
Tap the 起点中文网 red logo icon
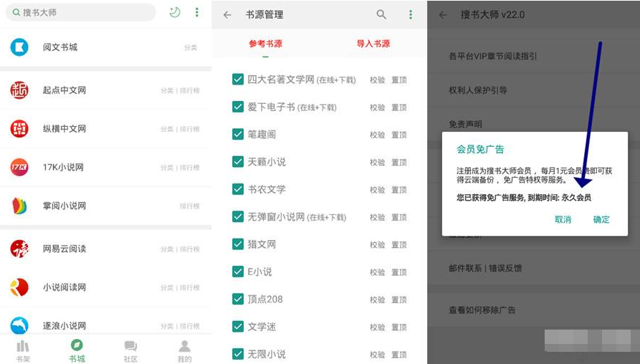(x=19, y=90)
